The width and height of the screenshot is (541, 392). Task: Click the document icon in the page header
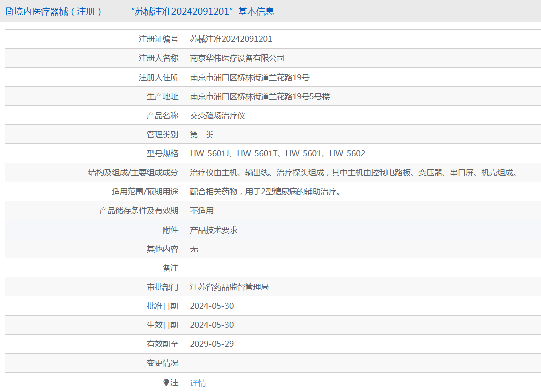tap(9, 11)
